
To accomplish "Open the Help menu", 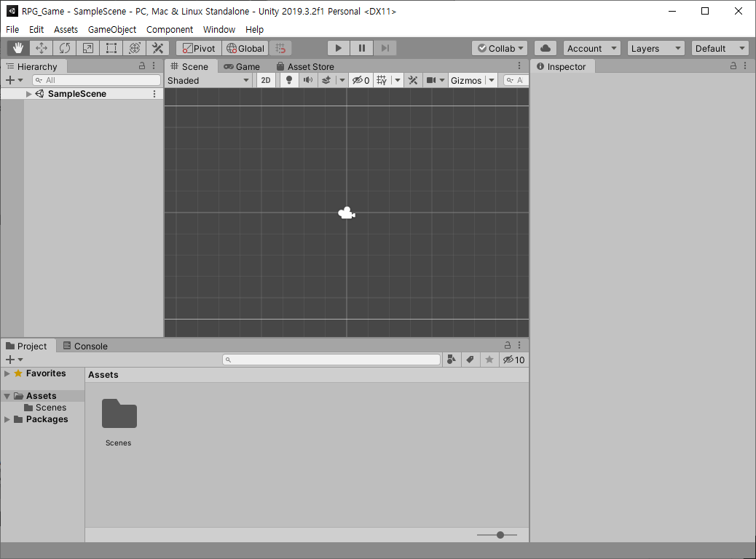I will [x=255, y=29].
